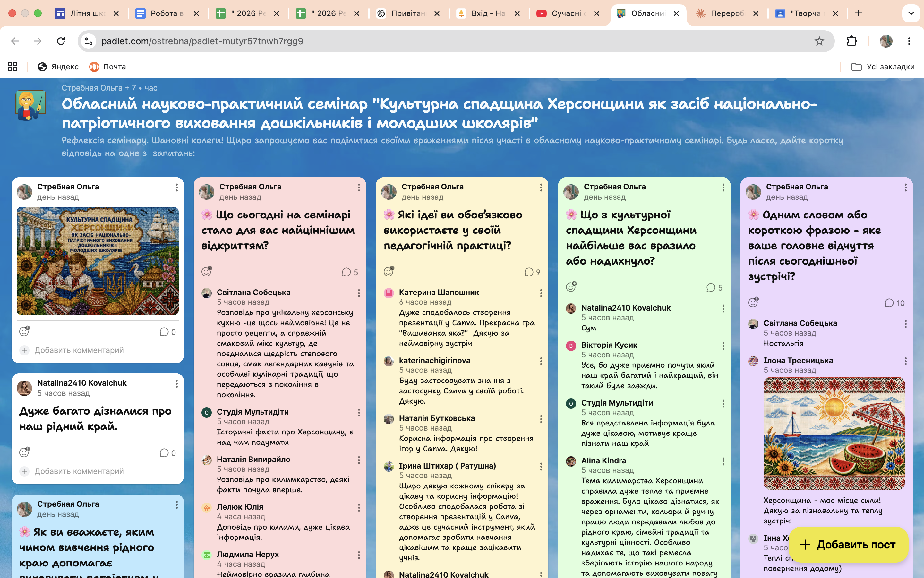The image size is (924, 578).
Task: Add reaction to 'Дуже багато дізналися' post
Action: (x=24, y=452)
